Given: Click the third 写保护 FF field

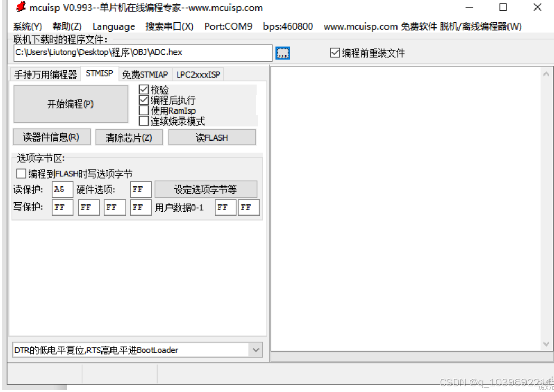Looking at the screenshot, I should coord(115,207).
